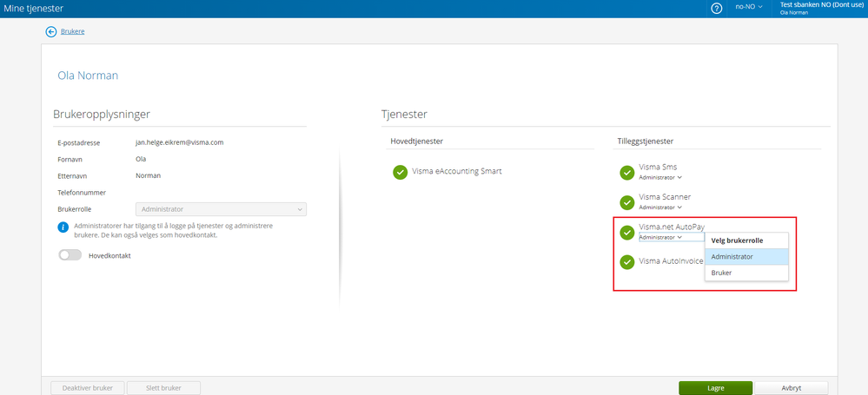Click the Tilleggstjenester column heading

pyautogui.click(x=646, y=142)
